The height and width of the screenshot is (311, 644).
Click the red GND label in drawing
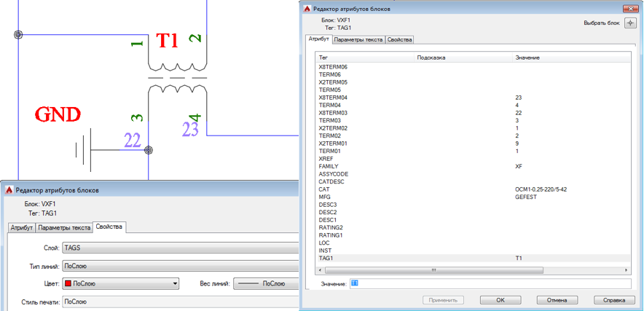(58, 114)
